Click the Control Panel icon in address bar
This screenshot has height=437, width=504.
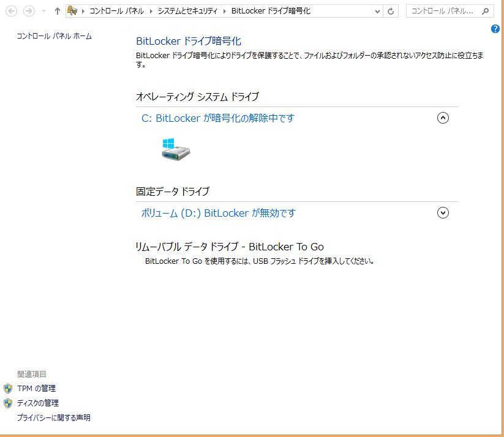72,11
